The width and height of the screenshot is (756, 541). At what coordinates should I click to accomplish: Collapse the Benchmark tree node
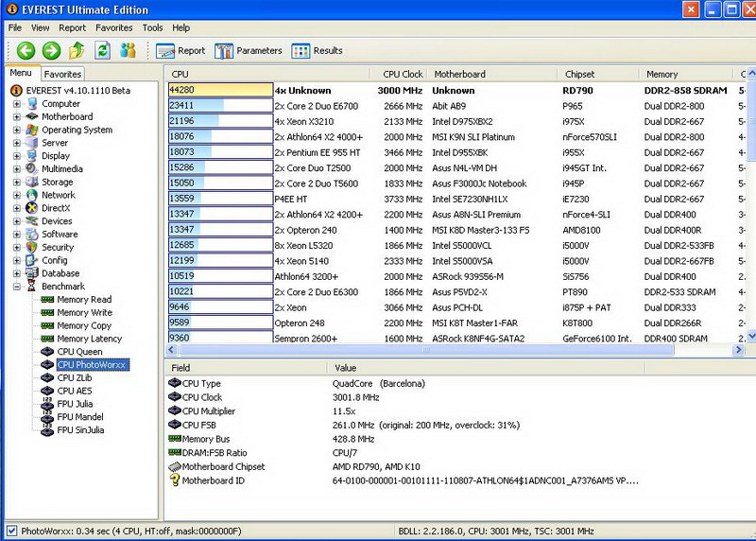16,287
